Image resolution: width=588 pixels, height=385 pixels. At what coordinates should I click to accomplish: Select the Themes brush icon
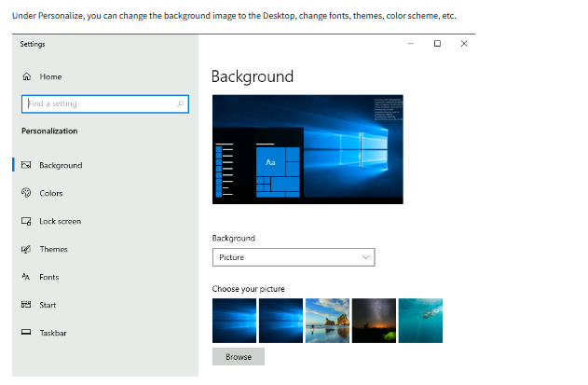click(x=26, y=249)
